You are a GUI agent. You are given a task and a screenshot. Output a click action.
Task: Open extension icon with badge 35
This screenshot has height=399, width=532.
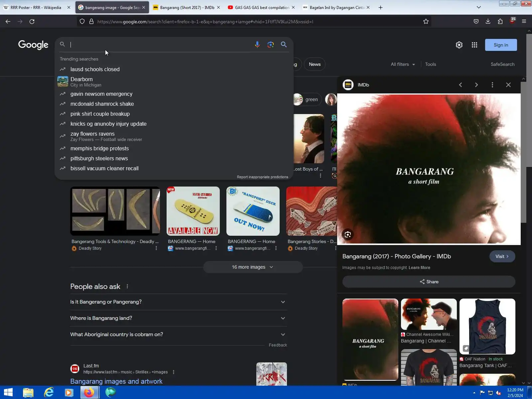[x=512, y=21]
